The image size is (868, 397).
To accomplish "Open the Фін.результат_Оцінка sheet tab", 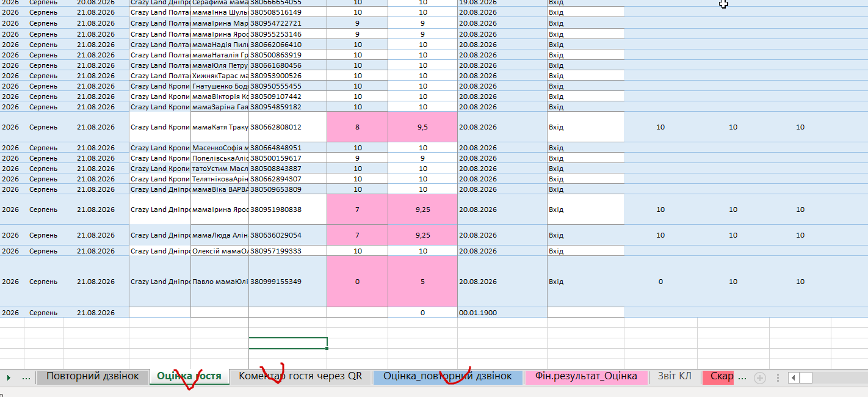I will (x=586, y=377).
